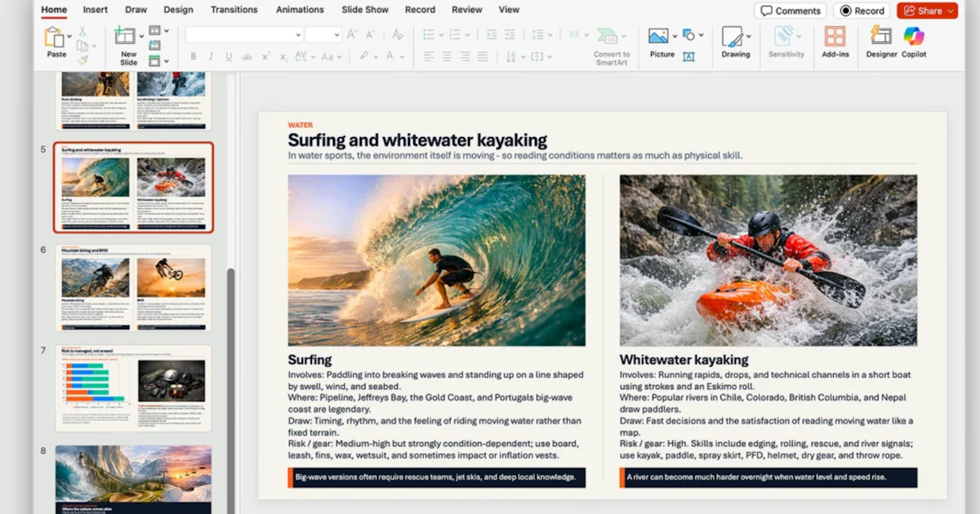
Task: Toggle italic formatting
Action: (211, 57)
